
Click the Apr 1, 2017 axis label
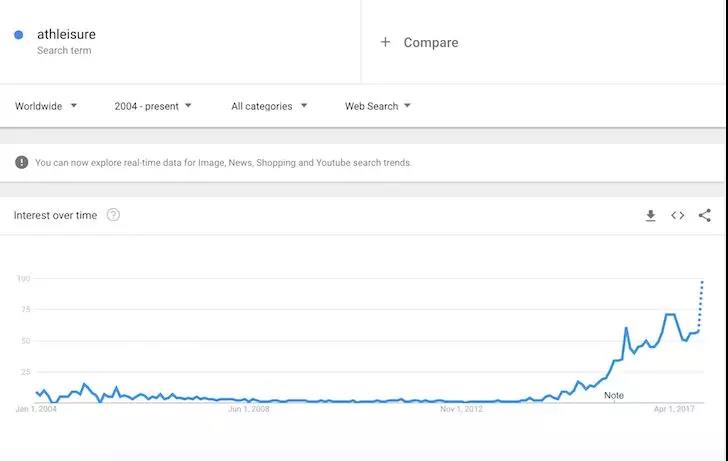tap(674, 409)
